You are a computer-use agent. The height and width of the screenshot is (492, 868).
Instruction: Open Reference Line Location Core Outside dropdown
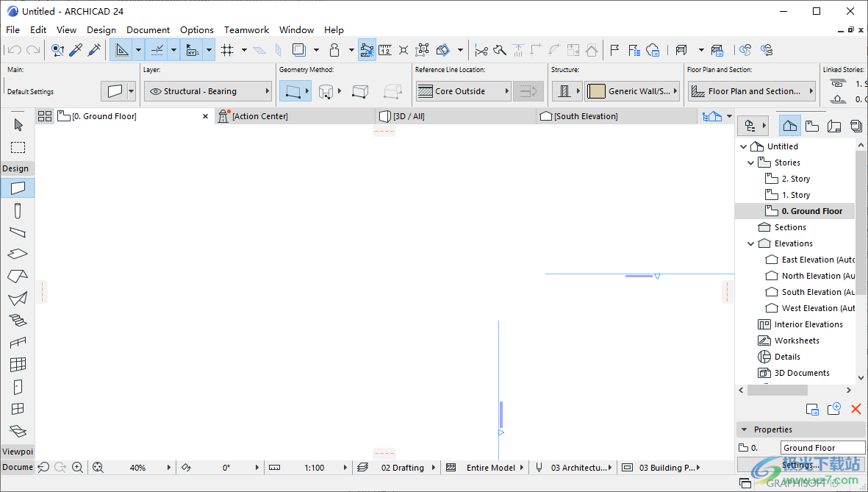(x=463, y=91)
